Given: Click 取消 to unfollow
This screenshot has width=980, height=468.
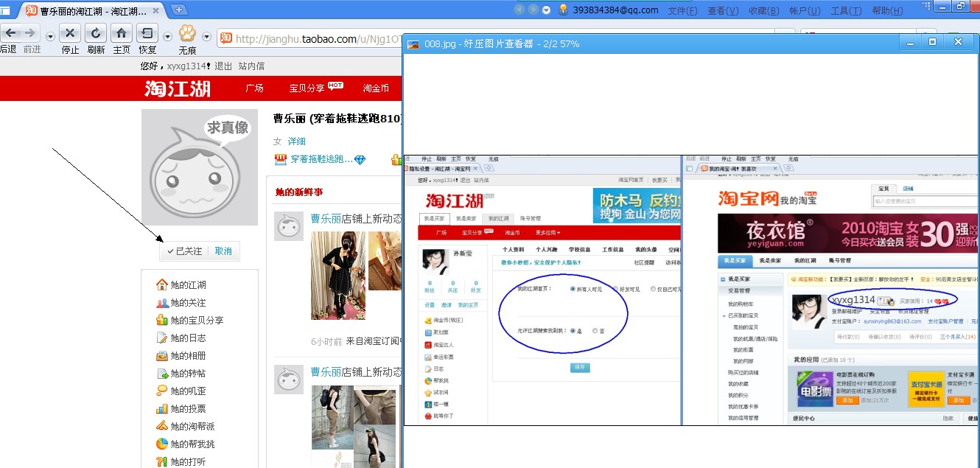Looking at the screenshot, I should click(x=223, y=251).
